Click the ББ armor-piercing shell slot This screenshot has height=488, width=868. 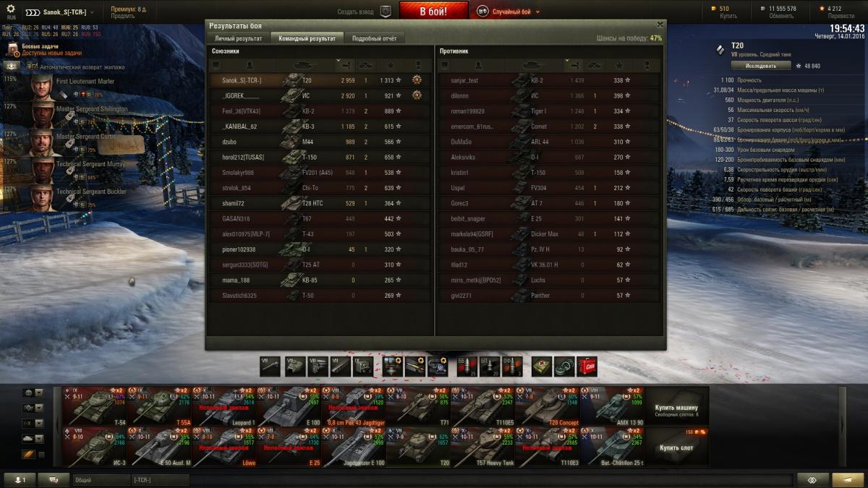click(x=467, y=366)
